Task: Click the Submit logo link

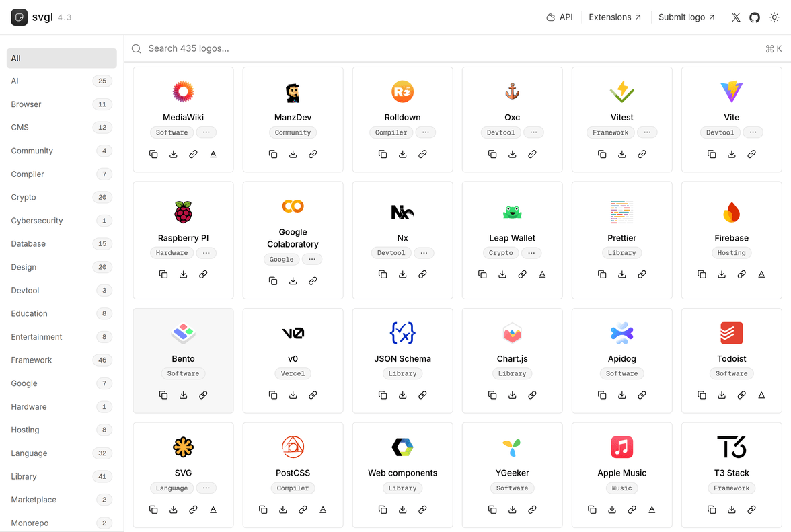Action: (686, 17)
